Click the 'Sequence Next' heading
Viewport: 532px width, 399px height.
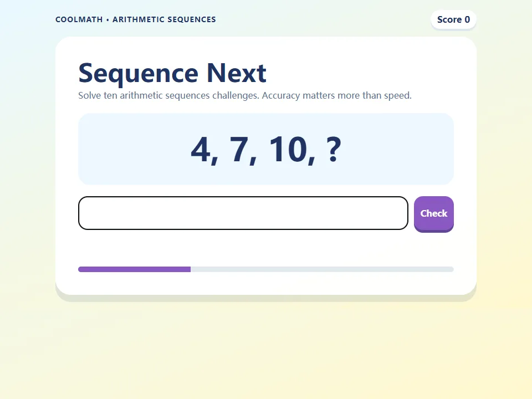172,73
